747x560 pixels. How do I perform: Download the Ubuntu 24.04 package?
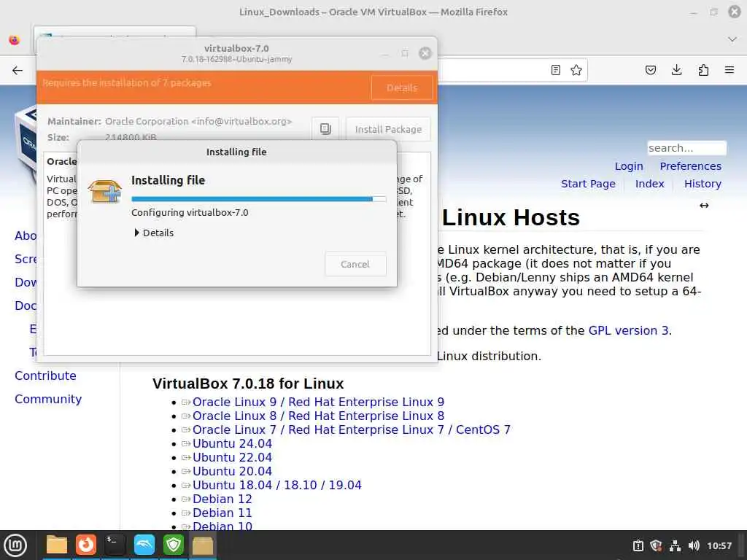point(232,444)
